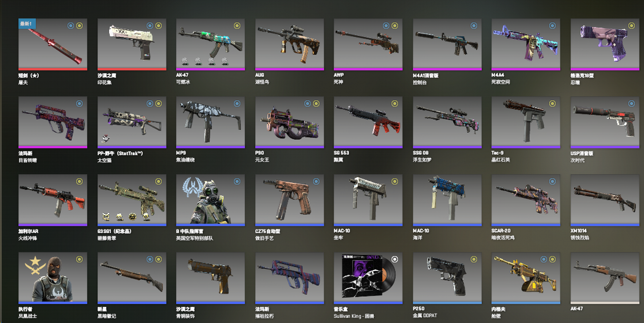Click the blue circle icon on USP消音版 item

coord(631,104)
